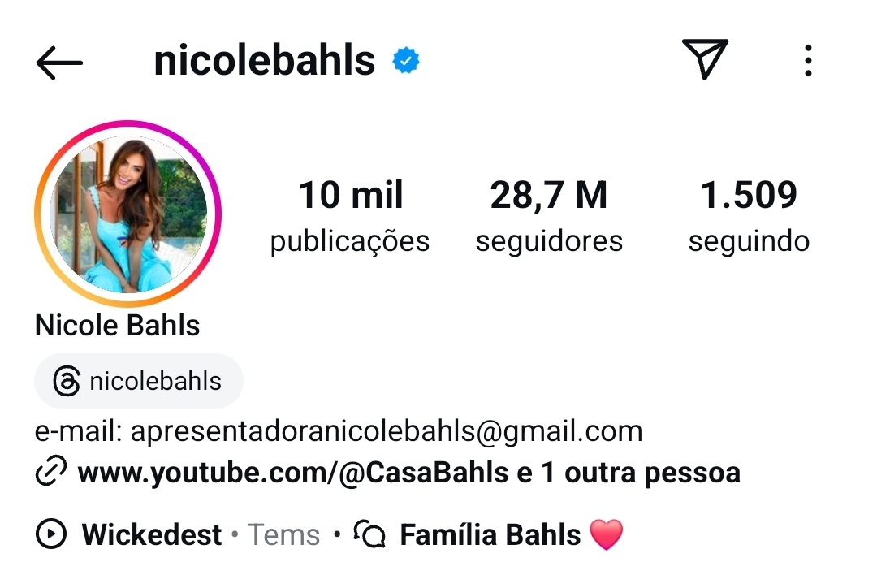This screenshot has height=588, width=877.
Task: Open the 10 mil publicações count
Action: pos(350,217)
